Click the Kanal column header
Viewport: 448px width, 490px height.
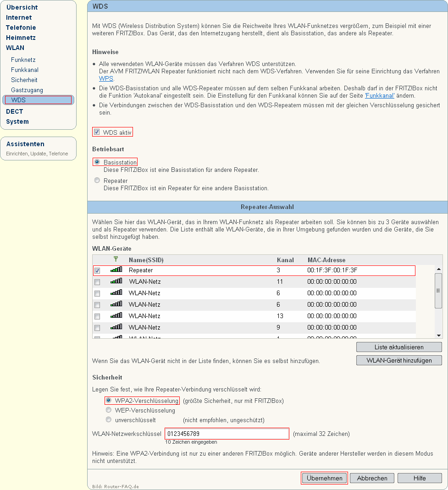[285, 260]
